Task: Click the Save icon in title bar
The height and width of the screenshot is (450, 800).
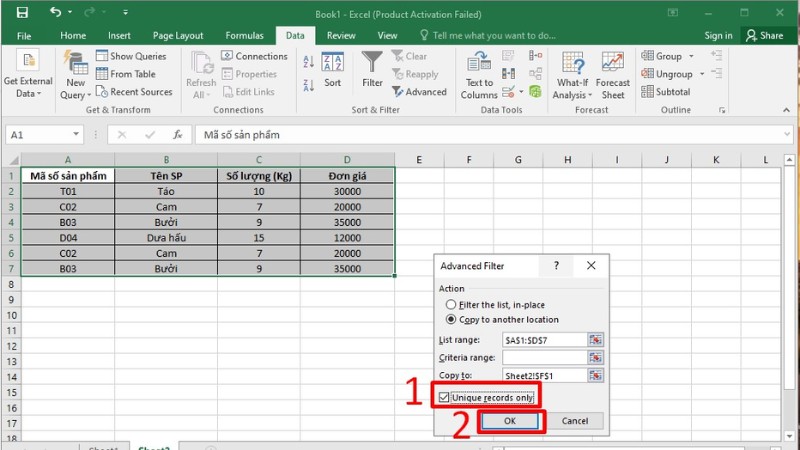Action: pyautogui.click(x=22, y=12)
